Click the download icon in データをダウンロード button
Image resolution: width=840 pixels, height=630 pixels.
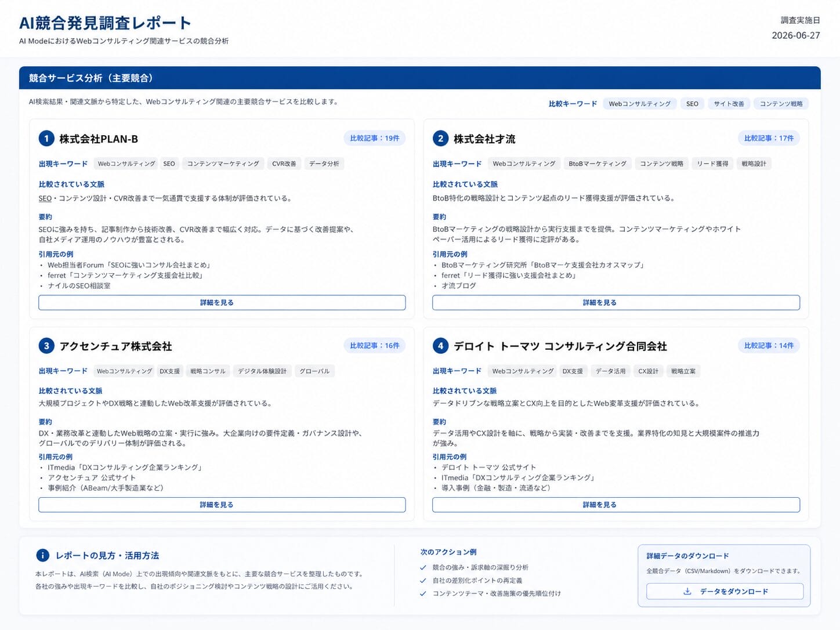[x=687, y=591]
